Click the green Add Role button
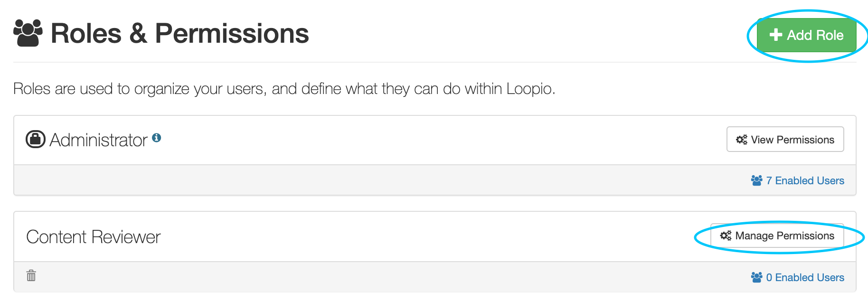The height and width of the screenshot is (302, 868). [x=806, y=35]
